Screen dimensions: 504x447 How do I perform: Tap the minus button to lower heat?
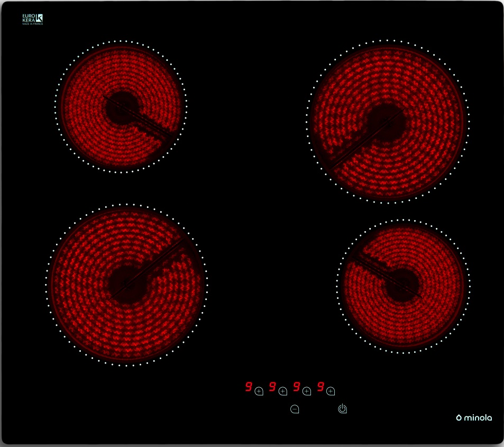[x=295, y=409]
